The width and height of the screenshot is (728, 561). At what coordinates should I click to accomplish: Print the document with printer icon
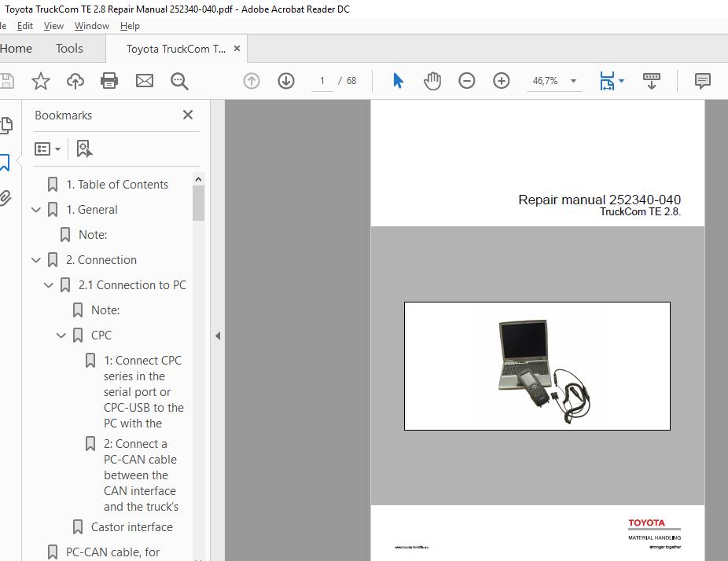[x=109, y=81]
